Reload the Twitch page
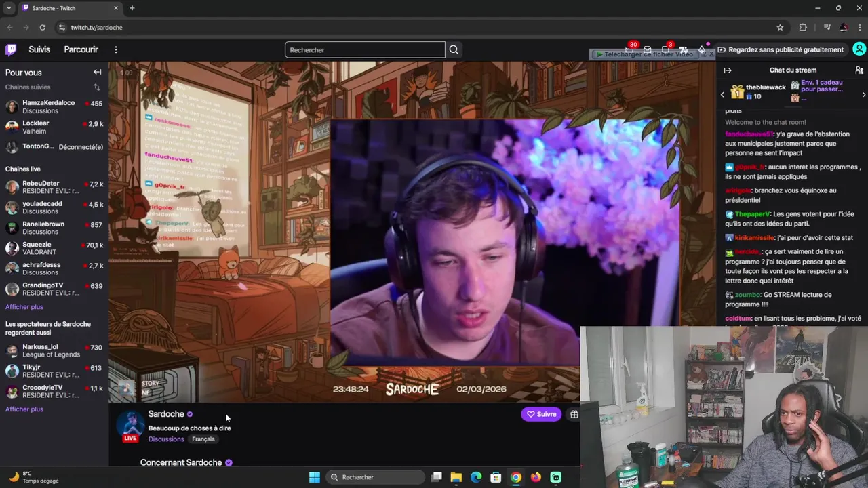Screen dimensions: 868x488 point(42,27)
